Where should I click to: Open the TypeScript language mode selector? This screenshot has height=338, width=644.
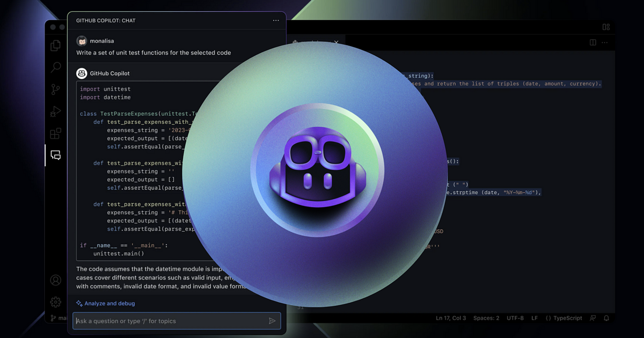(x=563, y=318)
